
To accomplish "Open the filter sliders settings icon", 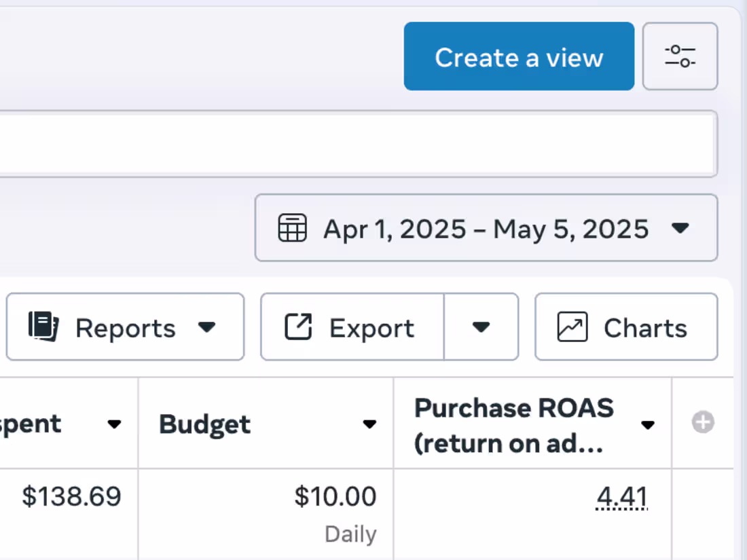I will pos(680,56).
